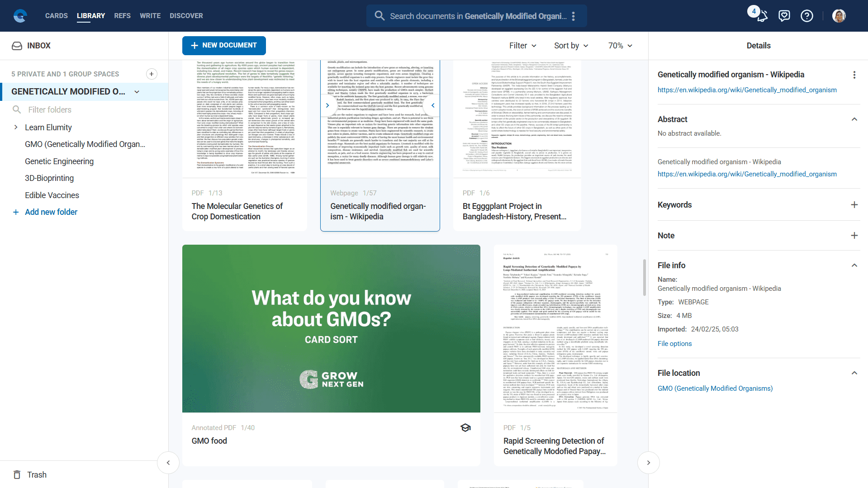
Task: Open the notifications bell icon
Action: tap(762, 16)
